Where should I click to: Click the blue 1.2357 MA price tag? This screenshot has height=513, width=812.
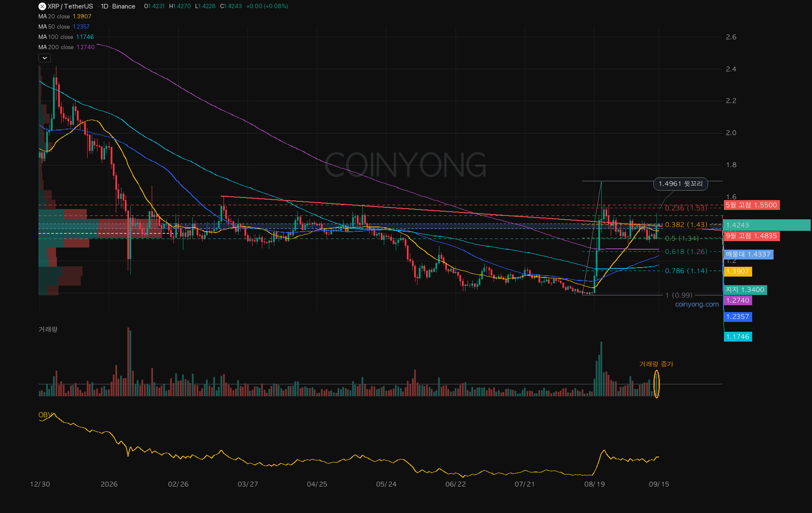click(738, 316)
